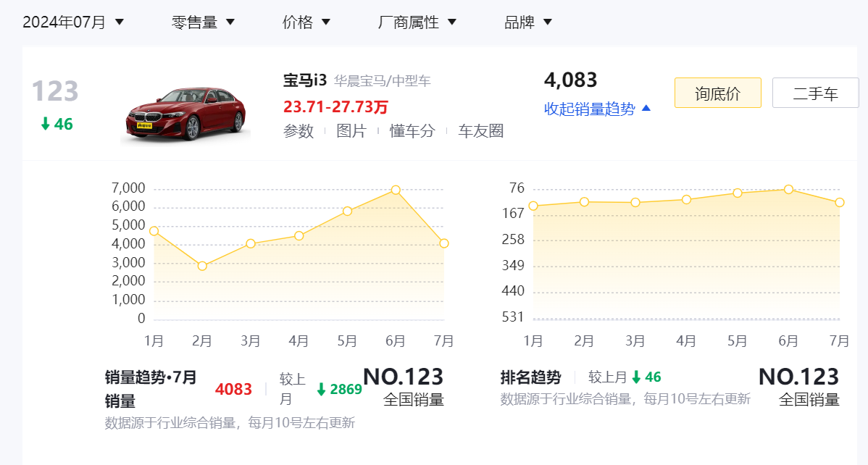The image size is (868, 465).
Task: Click the 2月 data point on ranking chart
Action: click(x=584, y=202)
